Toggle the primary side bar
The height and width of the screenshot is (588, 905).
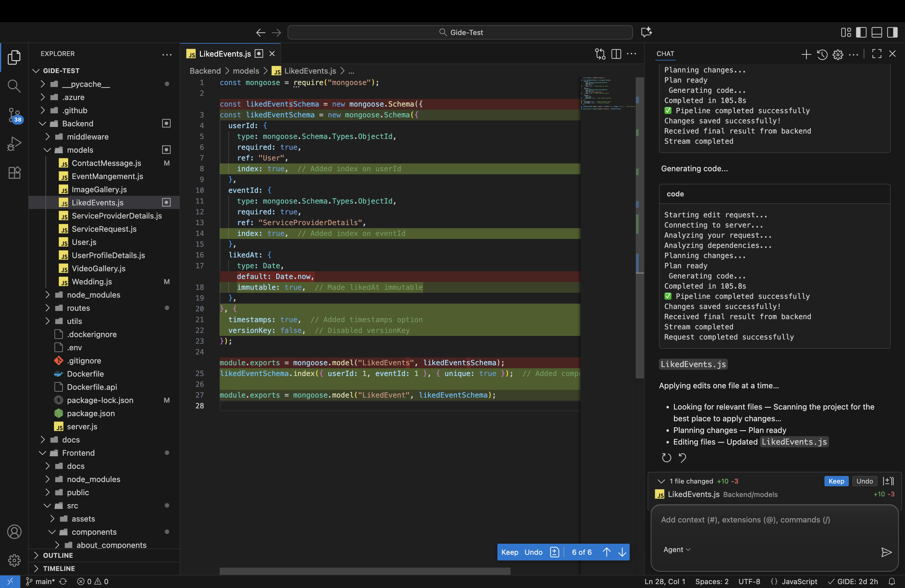861,32
